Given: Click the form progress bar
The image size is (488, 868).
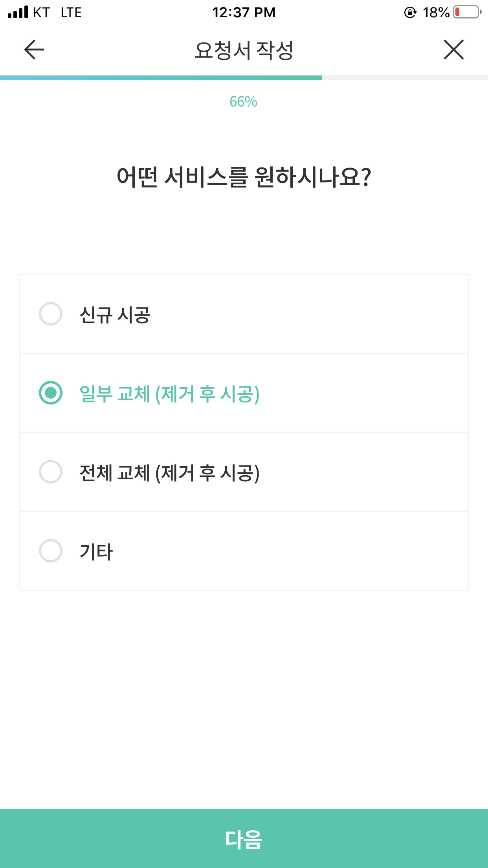Looking at the screenshot, I should 244,78.
